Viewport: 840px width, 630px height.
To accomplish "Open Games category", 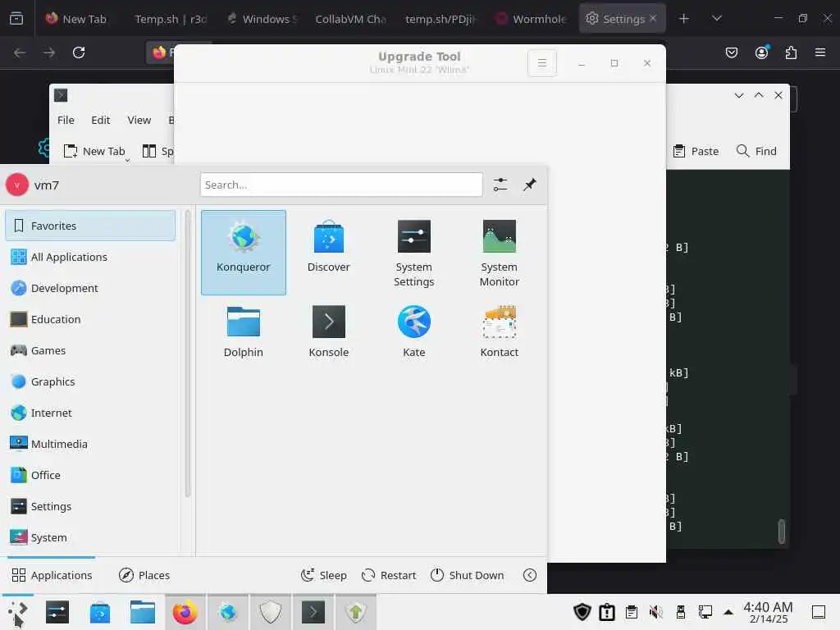I will click(90, 350).
